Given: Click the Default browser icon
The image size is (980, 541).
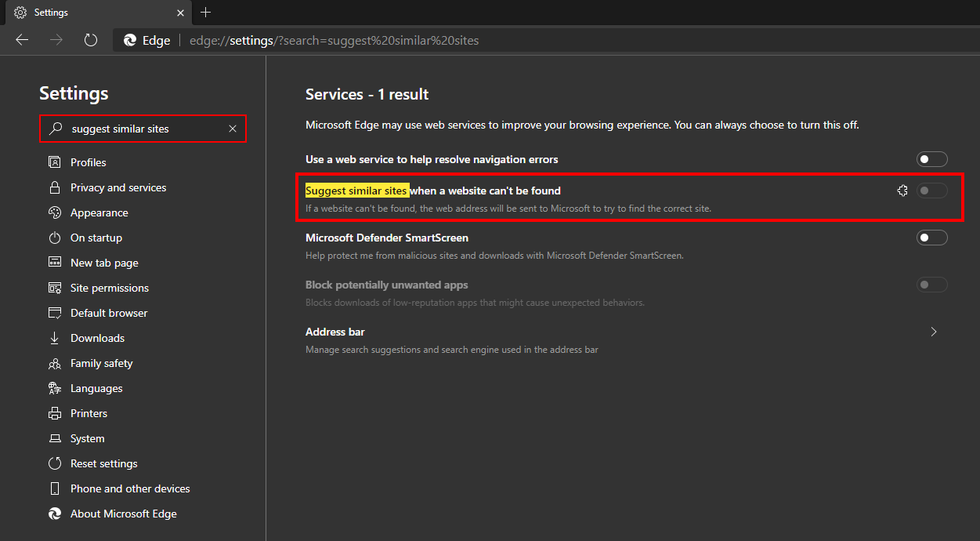Looking at the screenshot, I should click(55, 313).
